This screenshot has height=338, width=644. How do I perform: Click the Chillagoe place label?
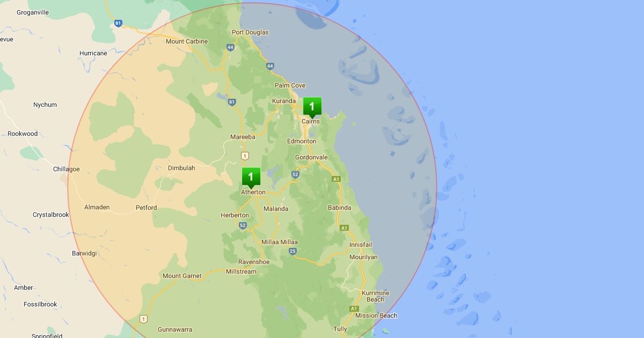(66, 169)
